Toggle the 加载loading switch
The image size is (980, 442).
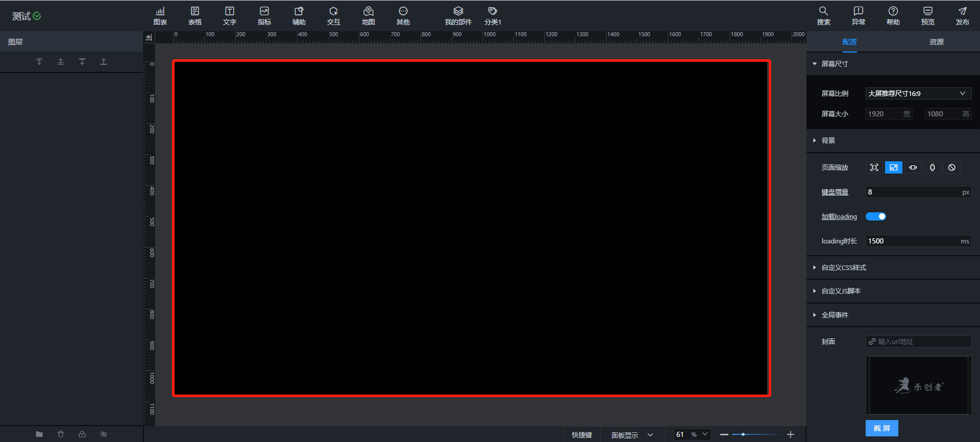pos(876,216)
